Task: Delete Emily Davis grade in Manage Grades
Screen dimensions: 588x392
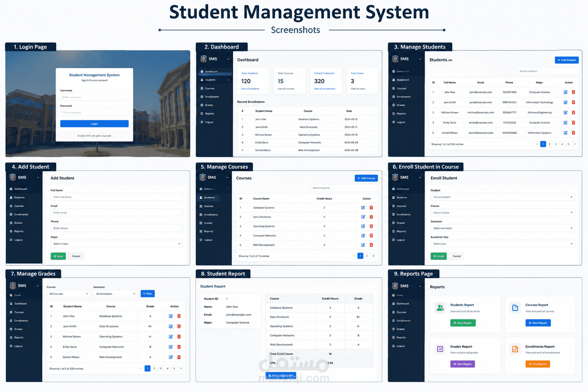Action: 179,347
